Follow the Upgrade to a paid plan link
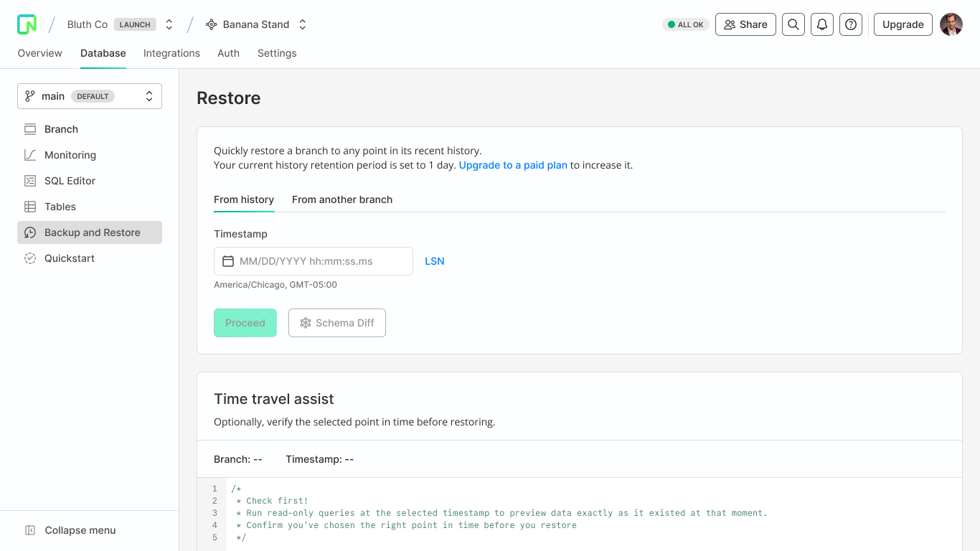The height and width of the screenshot is (551, 980). tap(513, 165)
